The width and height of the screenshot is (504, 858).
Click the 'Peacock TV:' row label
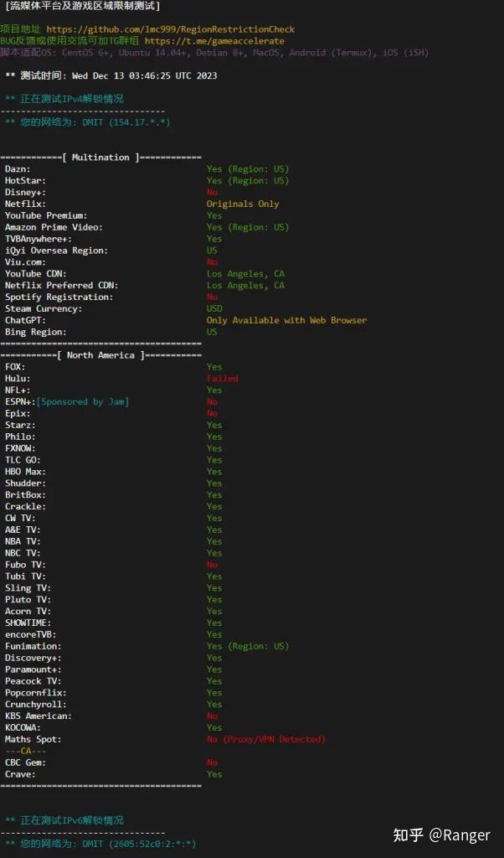[33, 680]
